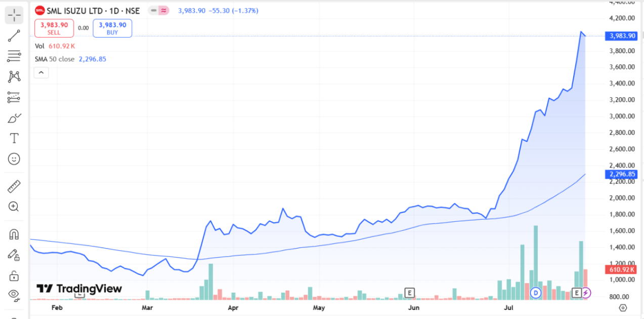Open the Fibonacci and Gann tools
The width and height of the screenshot is (644, 319).
(14, 56)
